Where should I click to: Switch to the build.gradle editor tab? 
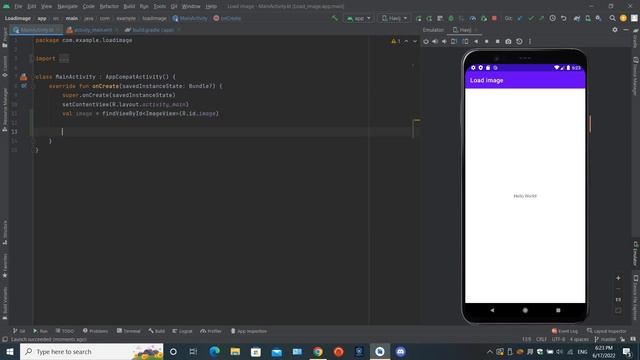(152, 30)
